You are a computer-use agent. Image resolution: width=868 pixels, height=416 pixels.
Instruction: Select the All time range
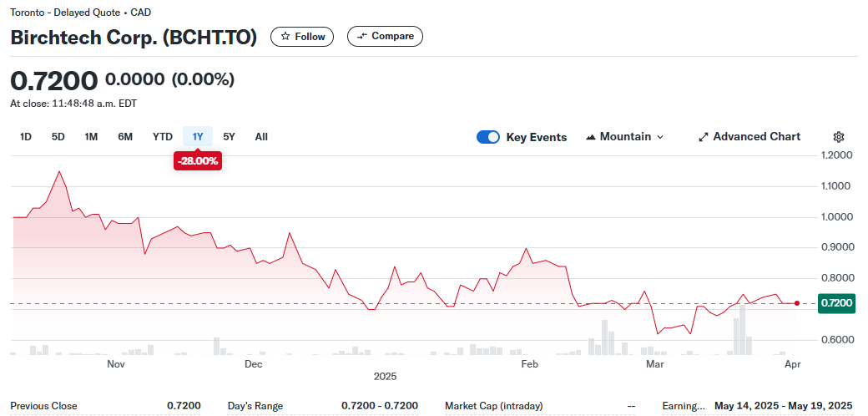point(261,137)
